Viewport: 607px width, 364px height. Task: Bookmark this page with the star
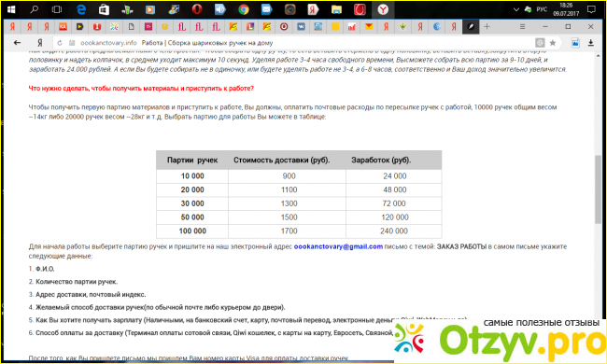[x=553, y=43]
